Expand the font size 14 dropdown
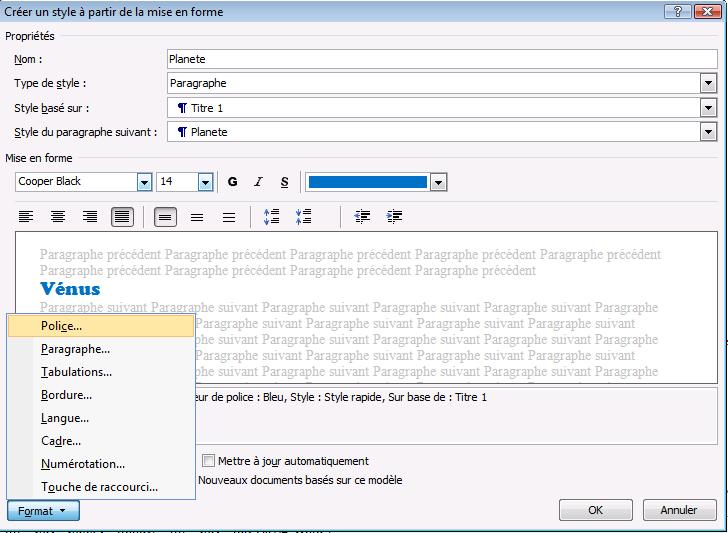Screen dimensions: 728x533 (205, 182)
